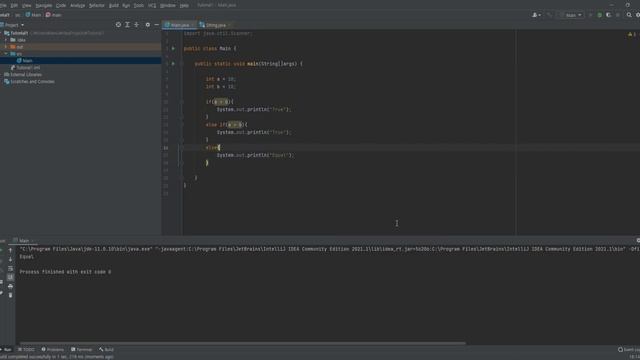Viewport: 640px width, 360px height.
Task: Run with coverage shield icon
Action: pos(609,15)
